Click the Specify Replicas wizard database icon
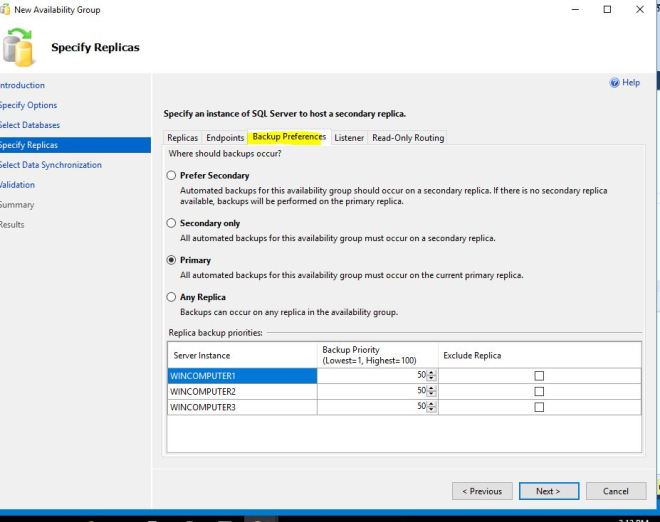 coord(21,47)
